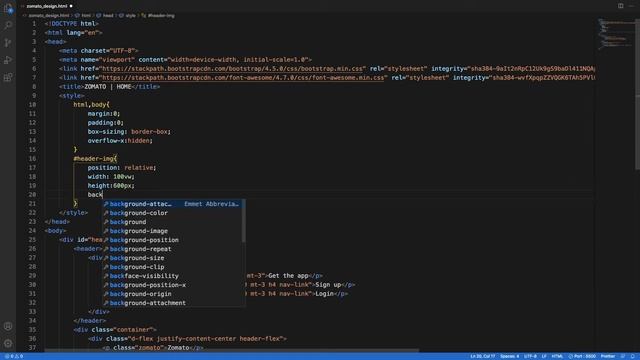The width and height of the screenshot is (640, 360).
Task: Click the 'Sign up' text on line 30
Action: (328, 284)
